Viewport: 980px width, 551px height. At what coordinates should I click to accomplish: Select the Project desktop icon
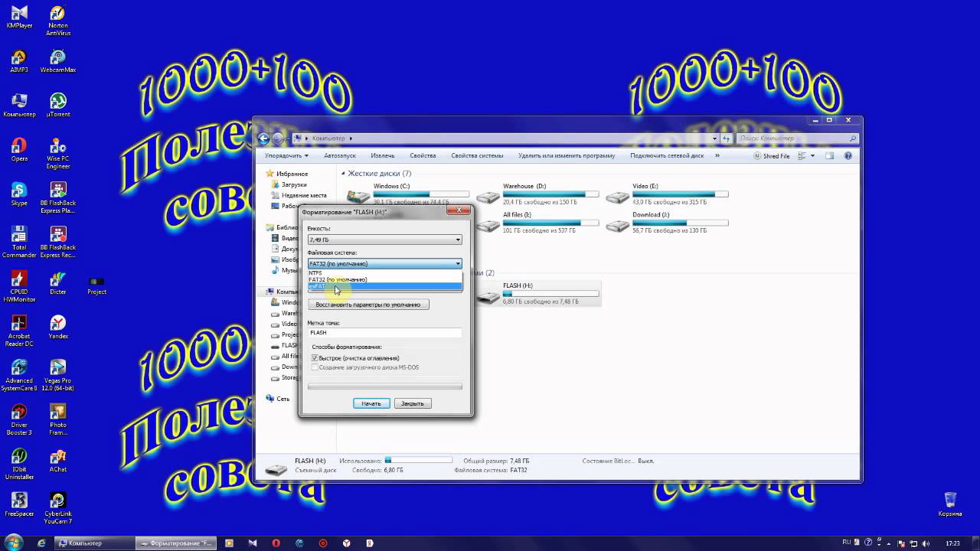pos(96,286)
